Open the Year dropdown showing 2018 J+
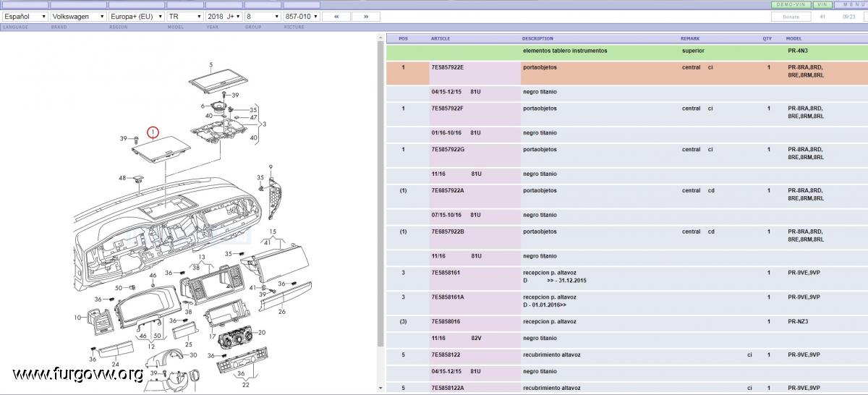Screen dimensions: 868x395 pyautogui.click(x=224, y=16)
